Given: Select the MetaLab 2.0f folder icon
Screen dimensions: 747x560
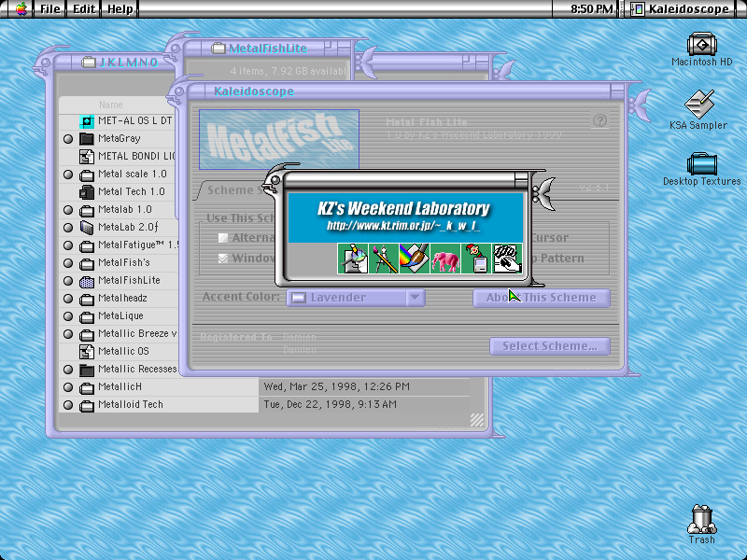Looking at the screenshot, I should [x=87, y=228].
